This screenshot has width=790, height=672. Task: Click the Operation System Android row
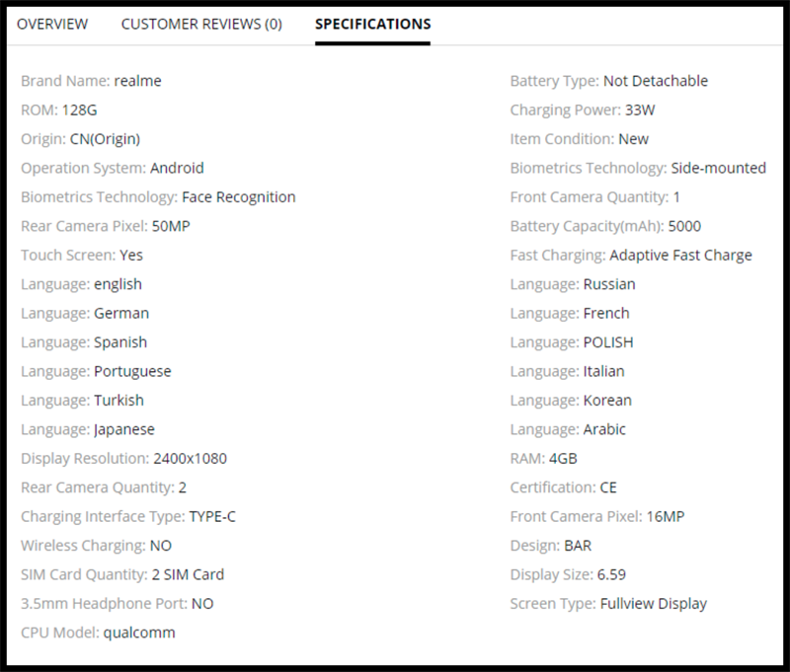pos(113,168)
